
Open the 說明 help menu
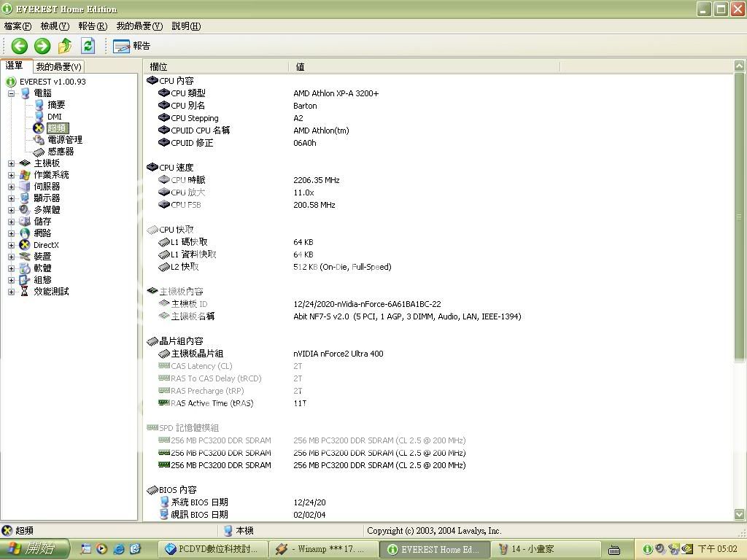click(186, 26)
